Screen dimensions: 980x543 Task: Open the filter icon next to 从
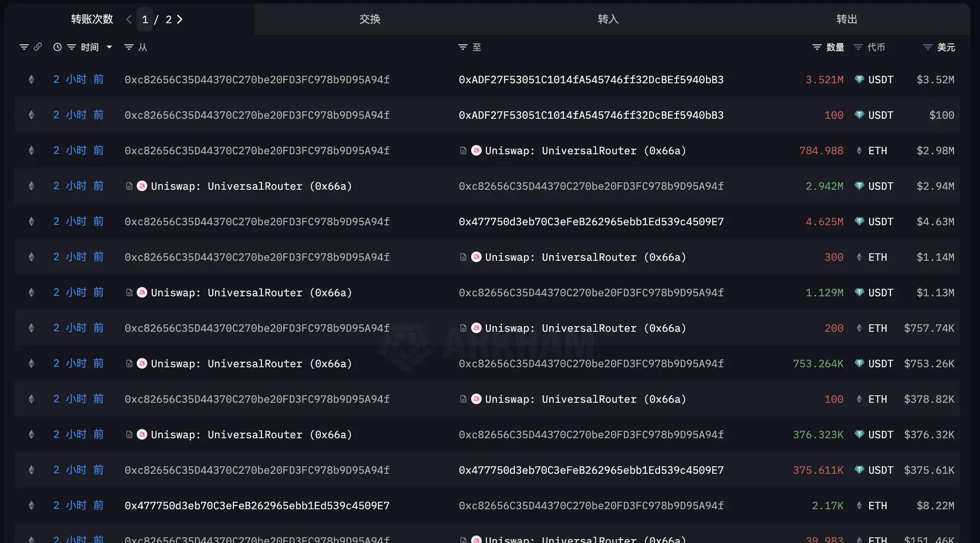[x=128, y=47]
